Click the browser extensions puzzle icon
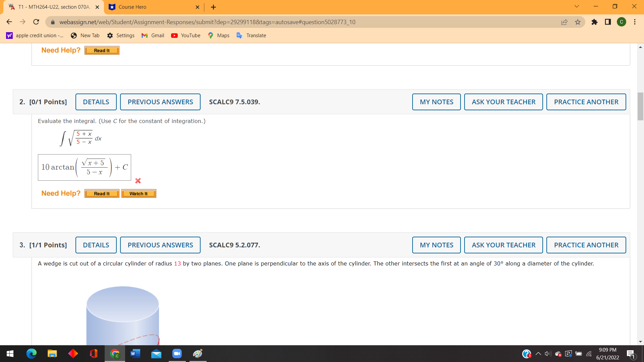 tap(595, 22)
